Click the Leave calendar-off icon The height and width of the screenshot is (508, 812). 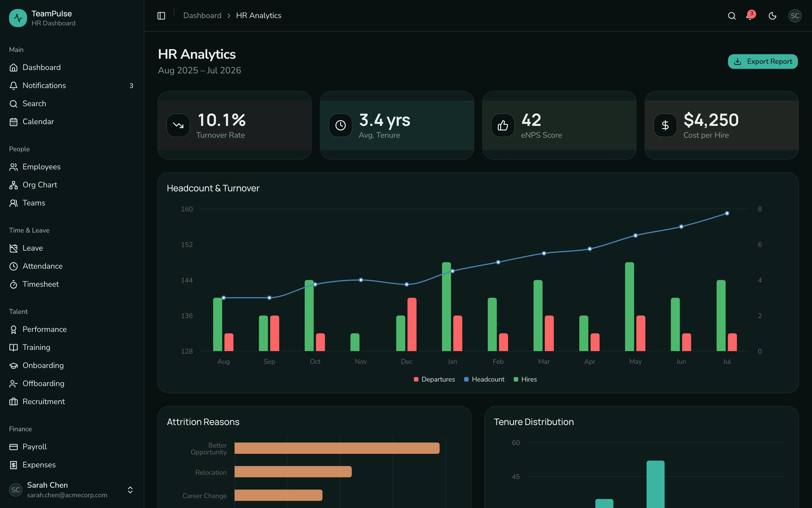14,248
